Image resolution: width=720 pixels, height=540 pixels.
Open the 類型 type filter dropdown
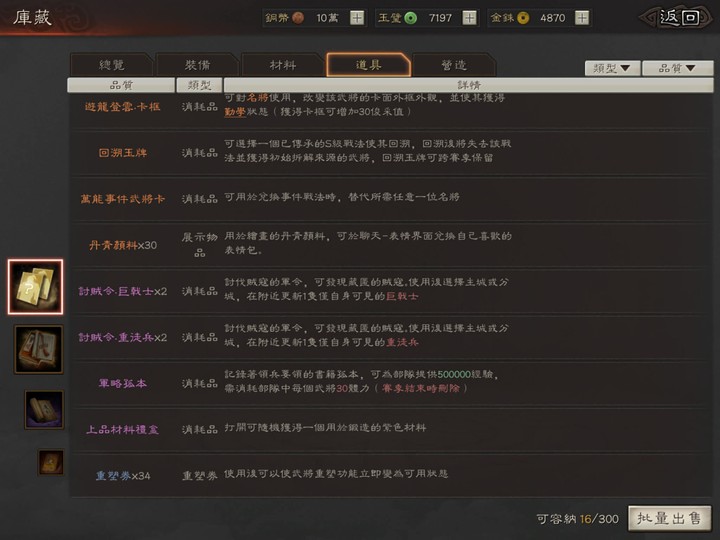pyautogui.click(x=610, y=68)
